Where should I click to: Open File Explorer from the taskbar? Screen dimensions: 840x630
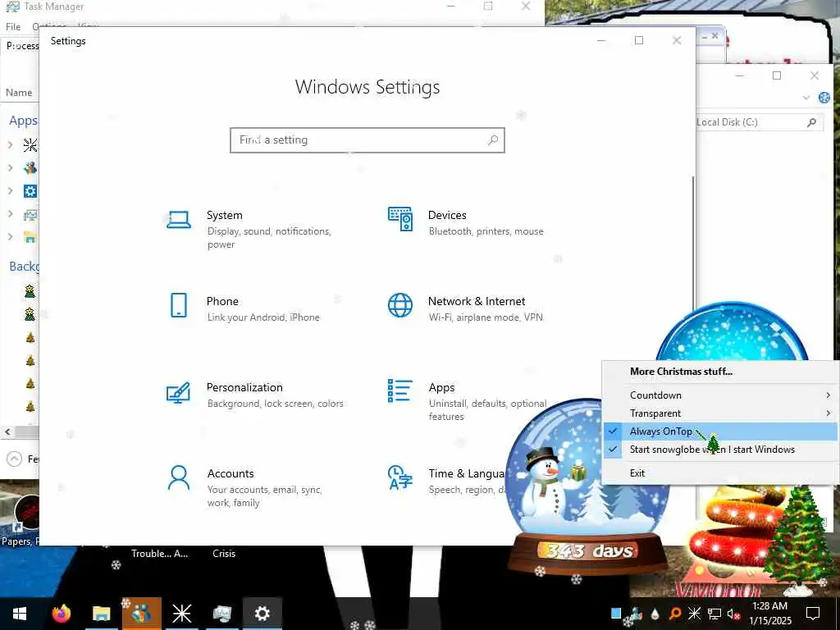coord(101,614)
